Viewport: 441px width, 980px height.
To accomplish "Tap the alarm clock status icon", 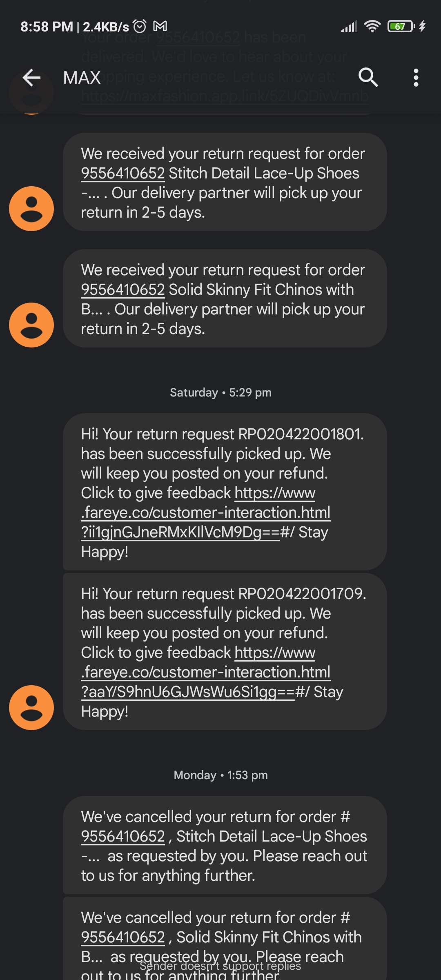I will click(140, 27).
